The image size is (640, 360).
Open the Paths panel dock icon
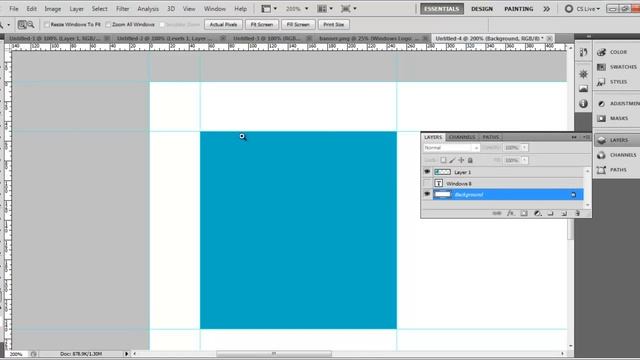coord(601,170)
